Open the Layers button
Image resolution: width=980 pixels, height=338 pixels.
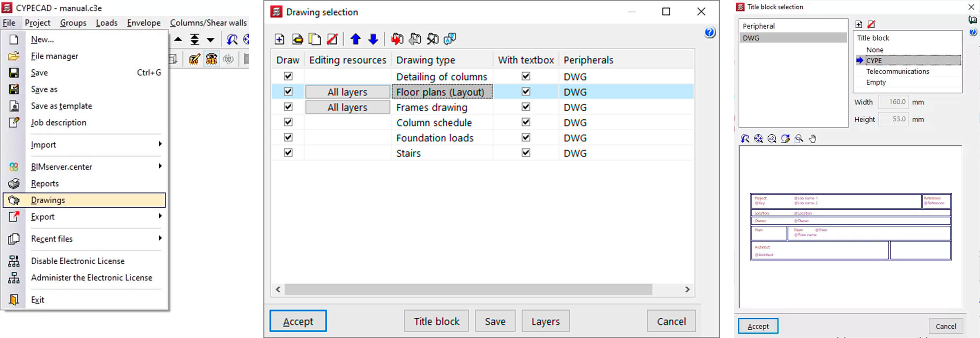[546, 321]
